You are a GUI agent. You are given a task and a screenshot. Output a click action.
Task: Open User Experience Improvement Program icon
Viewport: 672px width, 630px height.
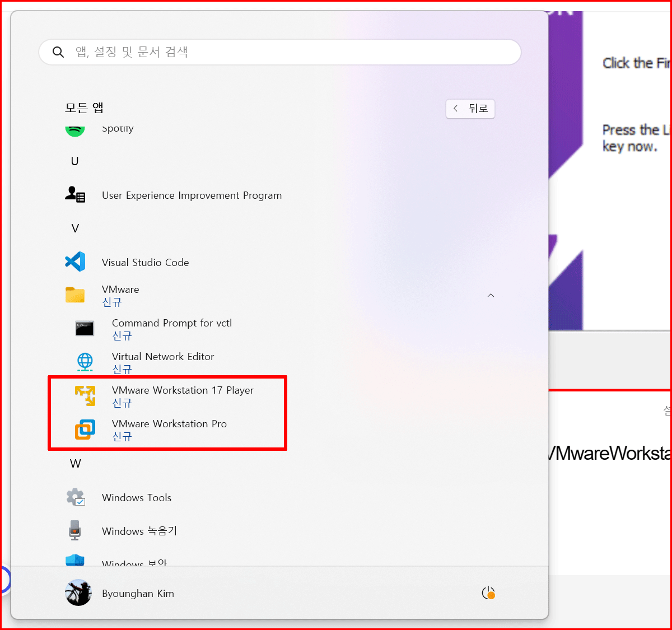click(x=75, y=194)
